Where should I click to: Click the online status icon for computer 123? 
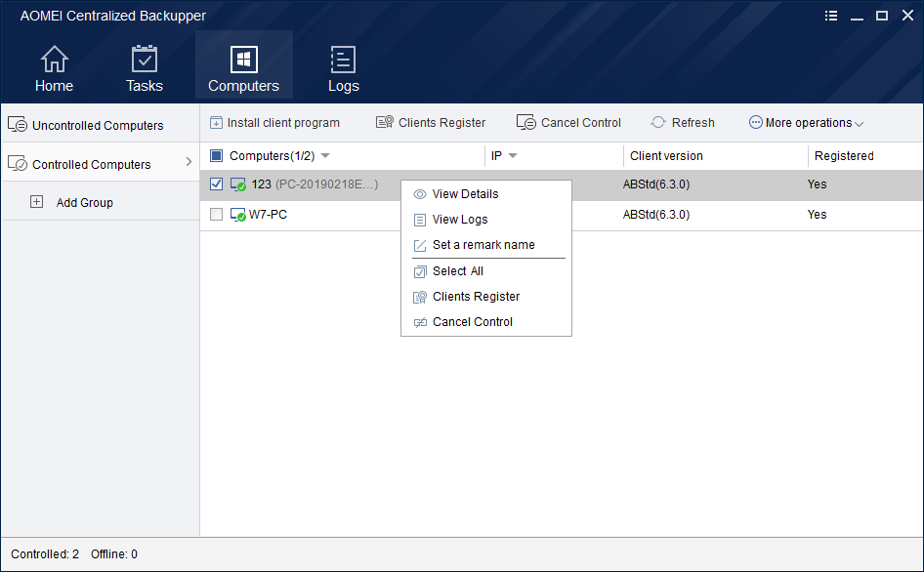click(x=238, y=184)
